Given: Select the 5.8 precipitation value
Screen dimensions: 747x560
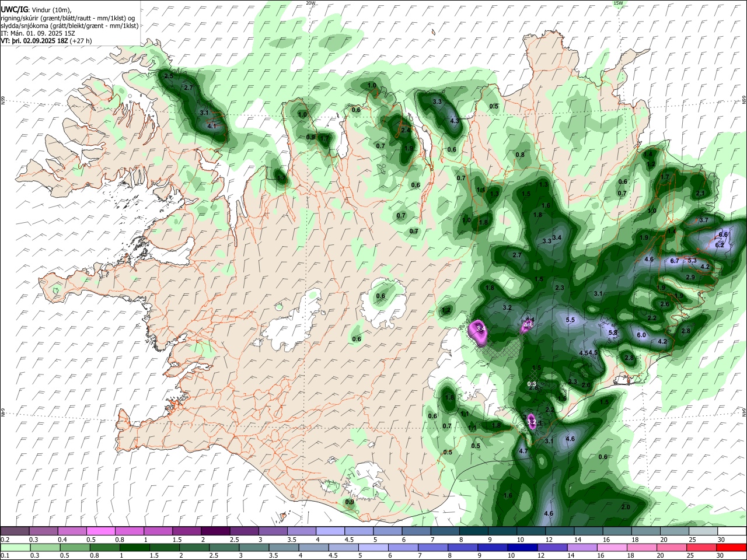Looking at the screenshot, I should coord(613,332).
